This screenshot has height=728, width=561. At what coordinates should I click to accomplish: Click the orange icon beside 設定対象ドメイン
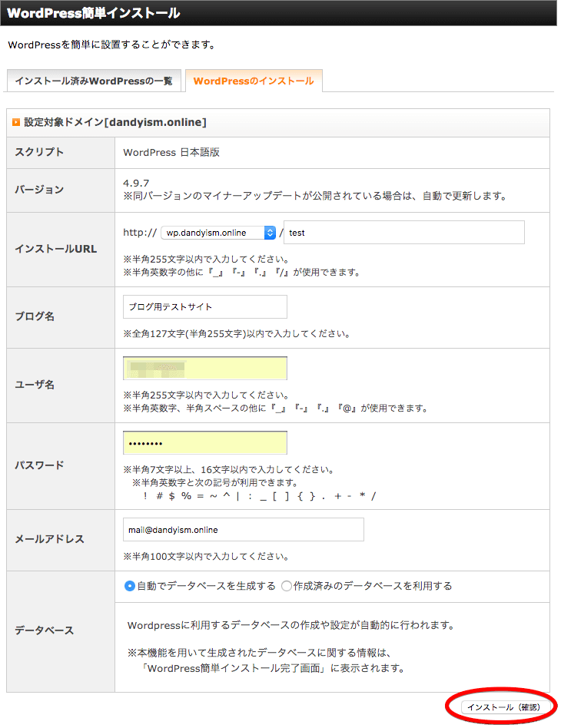16,122
